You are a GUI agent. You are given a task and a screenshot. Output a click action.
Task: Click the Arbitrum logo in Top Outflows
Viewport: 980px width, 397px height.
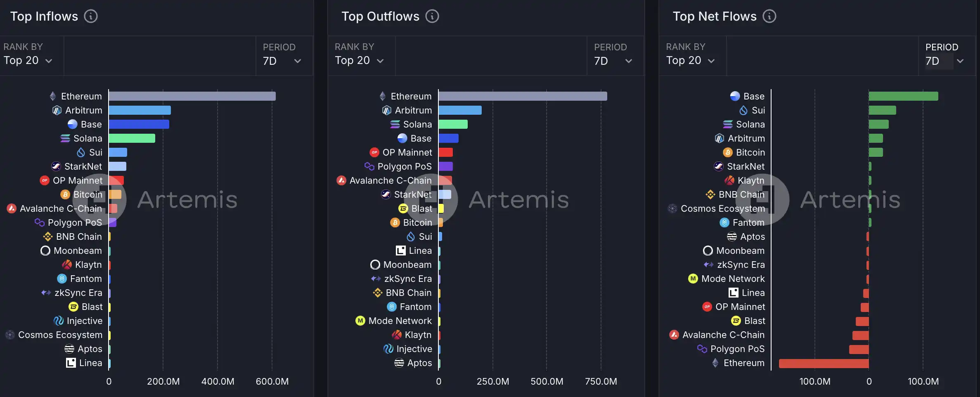(386, 110)
